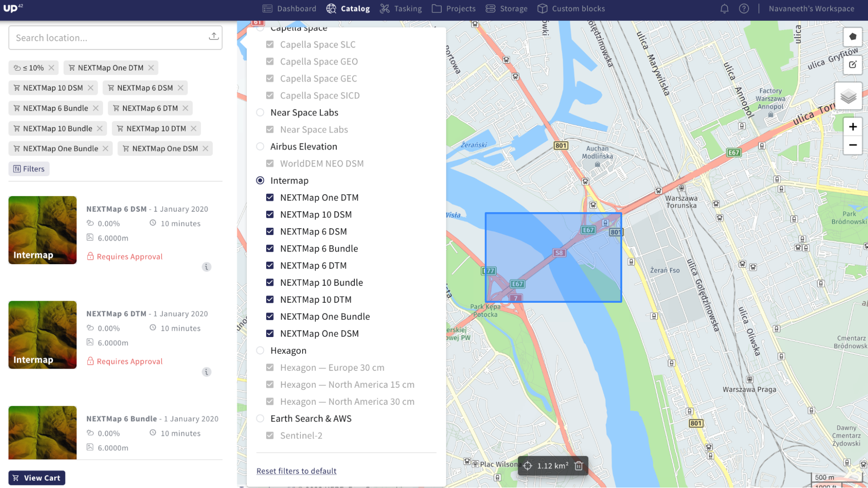Uncheck the NEXTMap 6 Bundle checkbox
868x488 pixels.
tap(270, 249)
